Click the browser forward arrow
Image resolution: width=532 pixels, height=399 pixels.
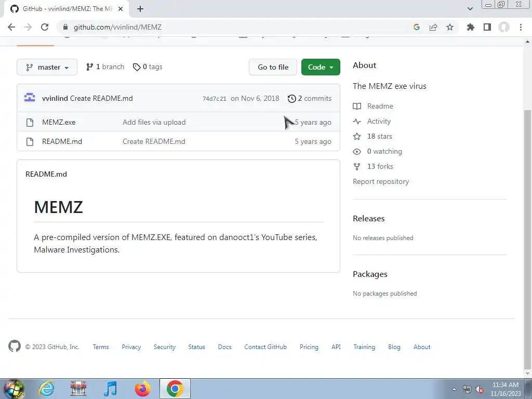pyautogui.click(x=28, y=27)
